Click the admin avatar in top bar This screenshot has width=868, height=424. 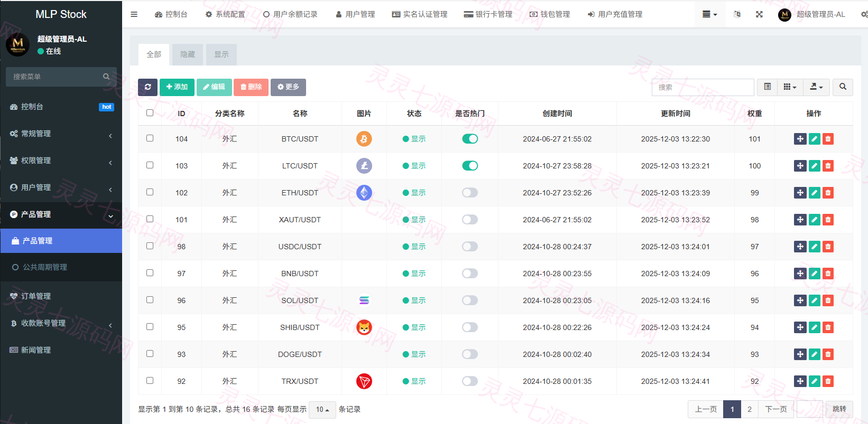784,15
